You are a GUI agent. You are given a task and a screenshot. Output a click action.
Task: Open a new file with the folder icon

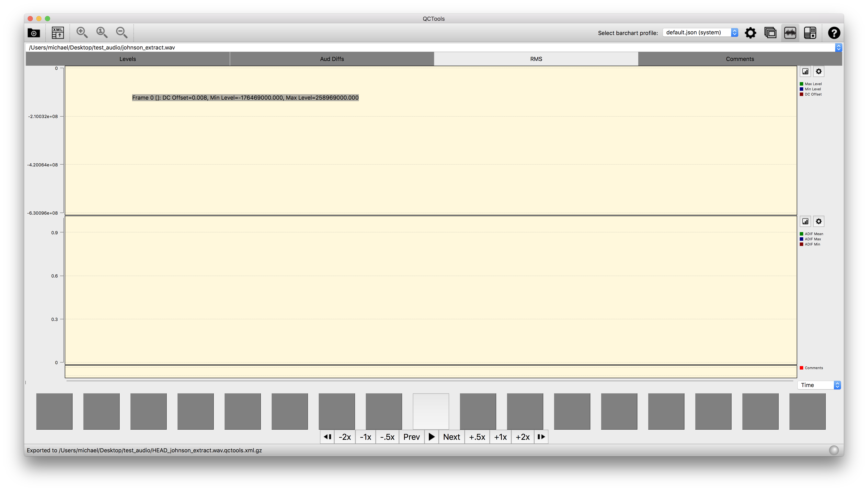click(33, 33)
